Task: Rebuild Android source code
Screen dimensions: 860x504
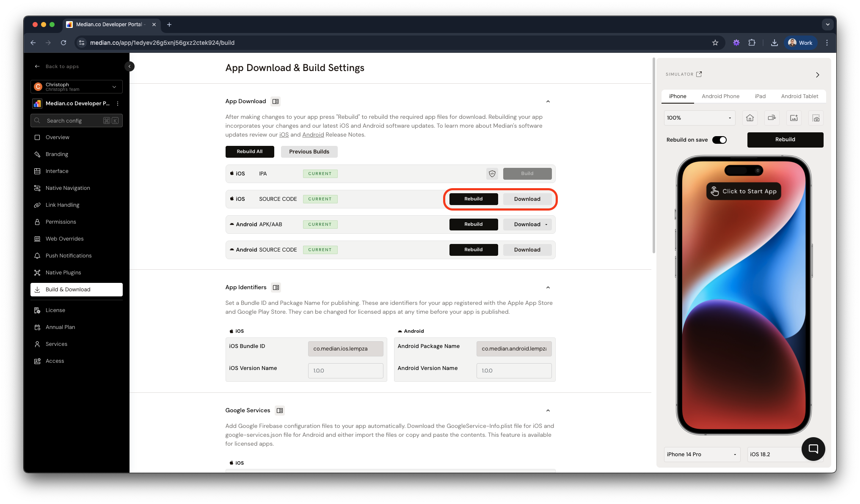Action: (x=474, y=250)
